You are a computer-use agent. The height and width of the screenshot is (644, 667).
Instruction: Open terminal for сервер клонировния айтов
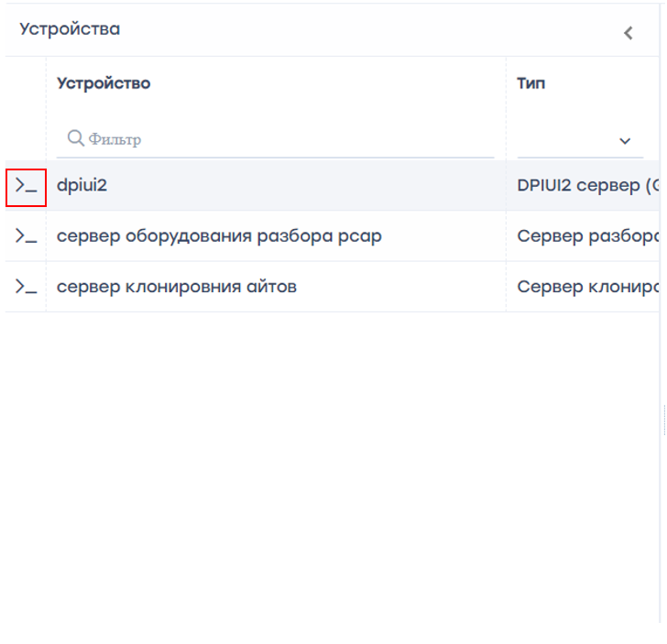tap(26, 287)
